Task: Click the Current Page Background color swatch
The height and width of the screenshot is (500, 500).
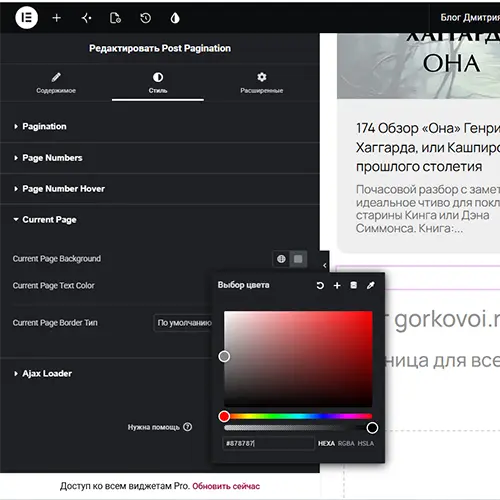Action: (x=298, y=259)
